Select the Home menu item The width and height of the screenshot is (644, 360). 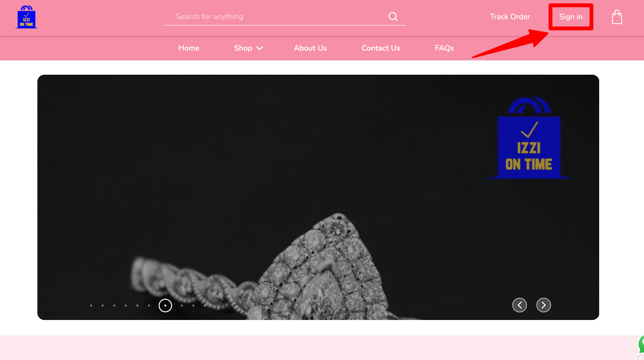(x=189, y=48)
